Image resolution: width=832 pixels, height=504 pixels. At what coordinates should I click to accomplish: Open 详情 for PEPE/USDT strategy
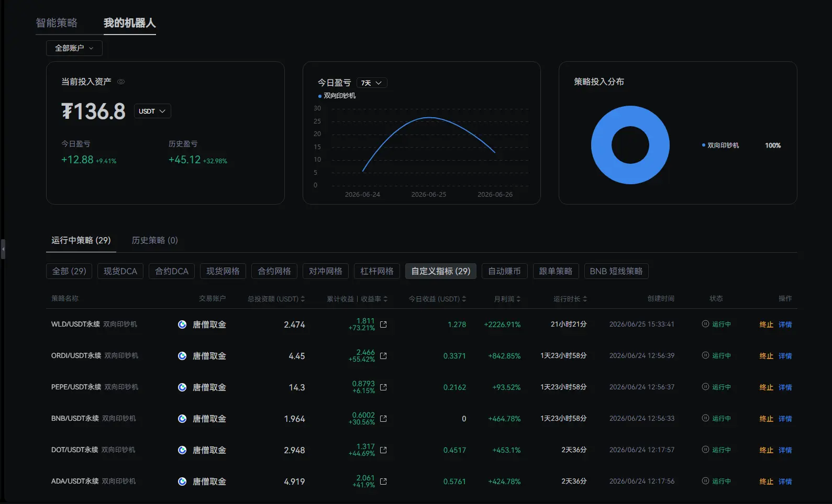pyautogui.click(x=785, y=387)
